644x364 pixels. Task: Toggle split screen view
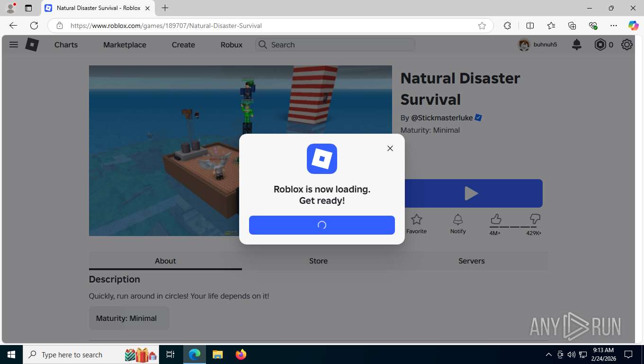point(530,26)
